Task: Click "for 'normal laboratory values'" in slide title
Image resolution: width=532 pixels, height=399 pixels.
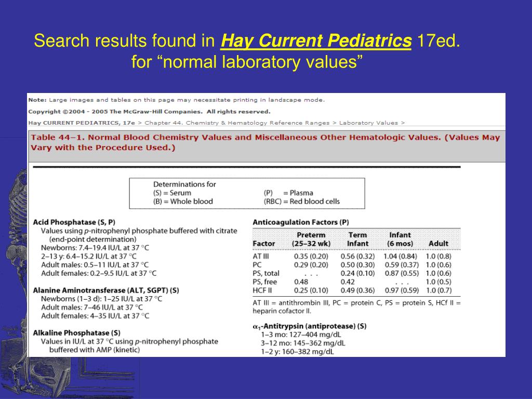Action: 247,62
